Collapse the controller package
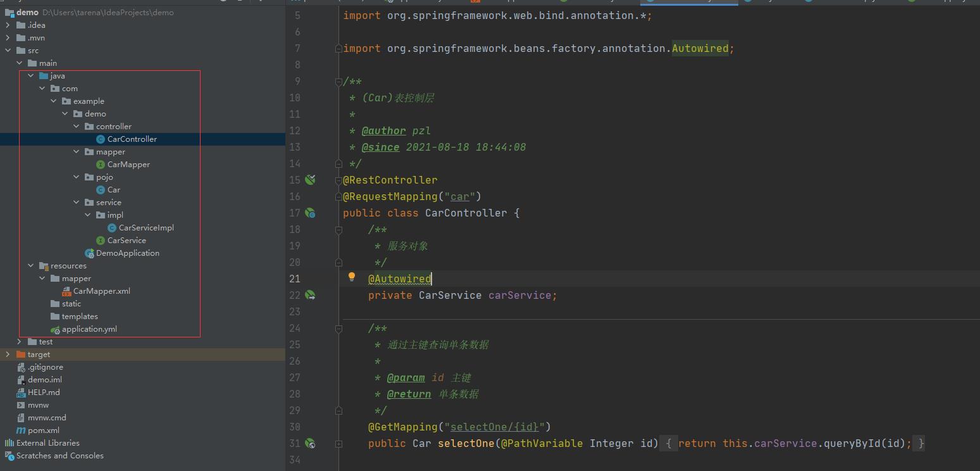Viewport: 980px width, 471px height. 76,127
